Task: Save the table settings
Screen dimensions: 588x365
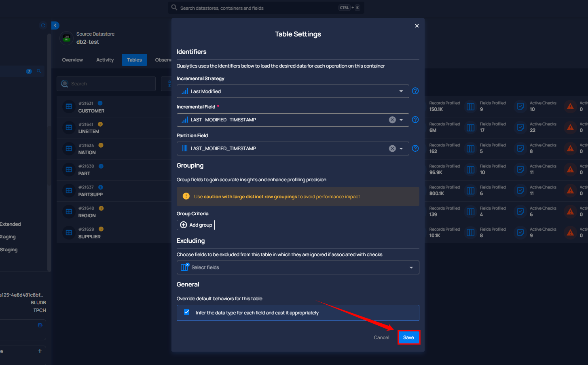Action: (x=408, y=337)
